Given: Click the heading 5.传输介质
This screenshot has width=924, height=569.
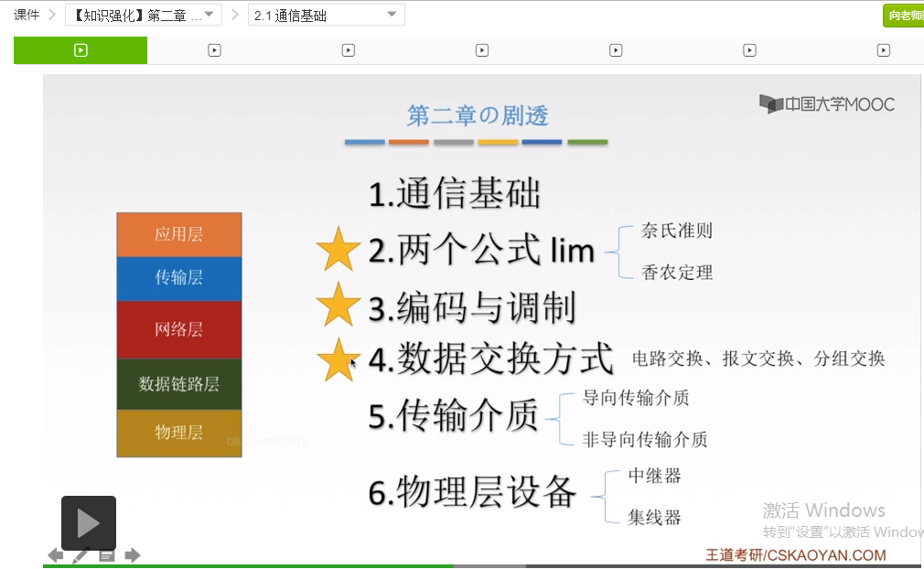Looking at the screenshot, I should 453,416.
